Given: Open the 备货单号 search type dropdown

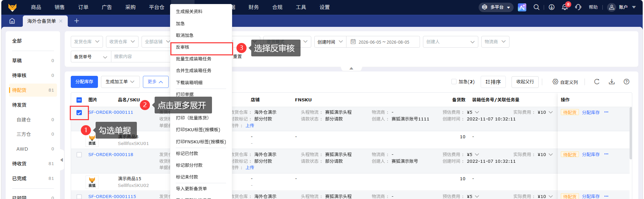Looking at the screenshot, I should tap(91, 57).
